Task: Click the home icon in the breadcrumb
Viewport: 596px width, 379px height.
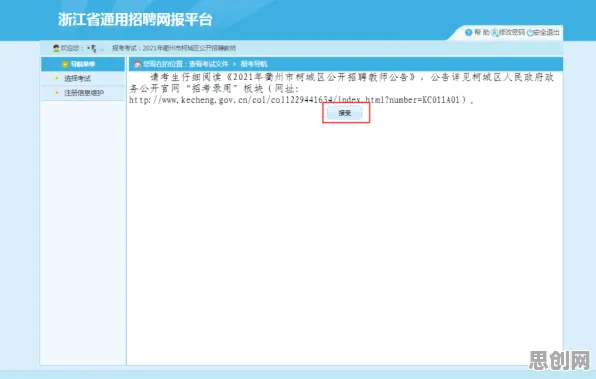Action: pos(138,64)
